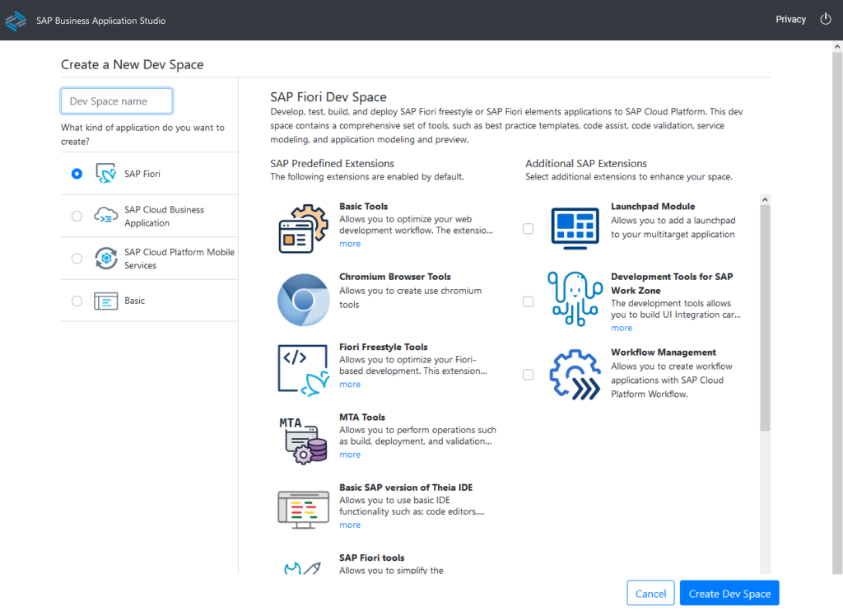The width and height of the screenshot is (843, 616).
Task: Click the power/logout icon in the header
Action: tap(826, 18)
